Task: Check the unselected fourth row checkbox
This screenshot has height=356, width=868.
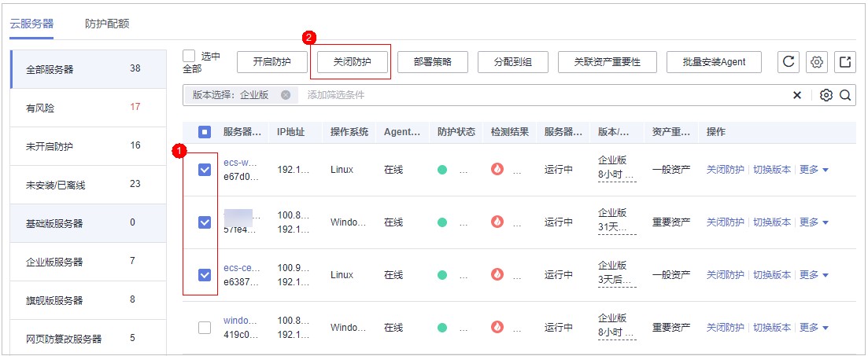Action: pyautogui.click(x=205, y=328)
